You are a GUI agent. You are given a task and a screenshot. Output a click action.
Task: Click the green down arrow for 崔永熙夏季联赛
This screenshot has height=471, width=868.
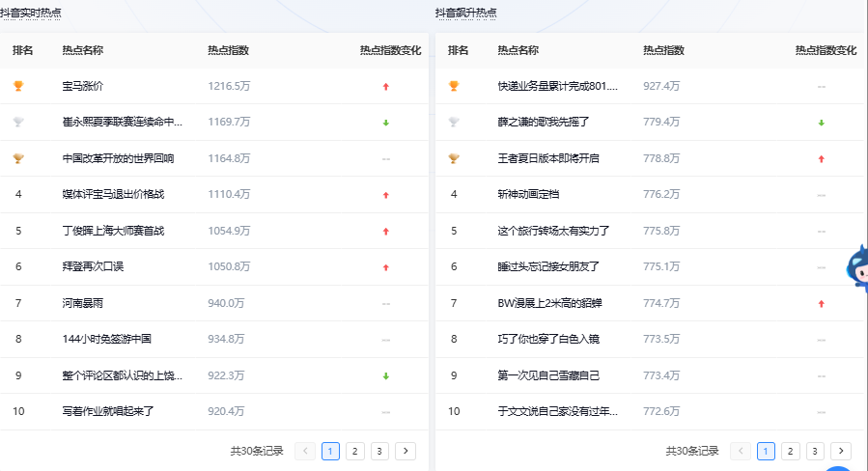point(386,123)
